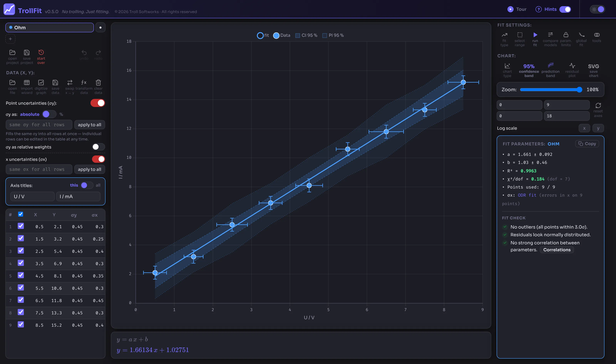
Task: Click apply to all for σx
Action: tap(90, 169)
